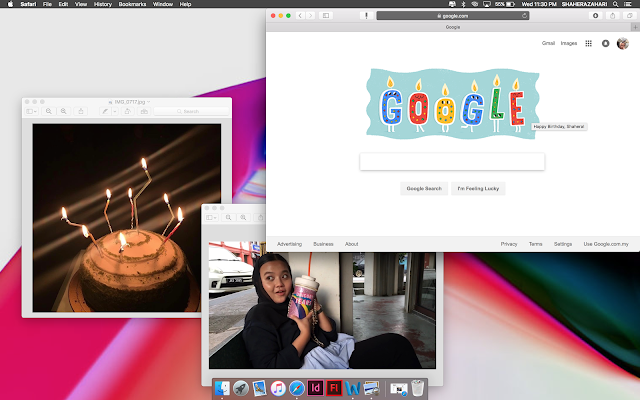Open Bluetooth menu in menu bar
The width and height of the screenshot is (640, 400).
click(x=463, y=4)
